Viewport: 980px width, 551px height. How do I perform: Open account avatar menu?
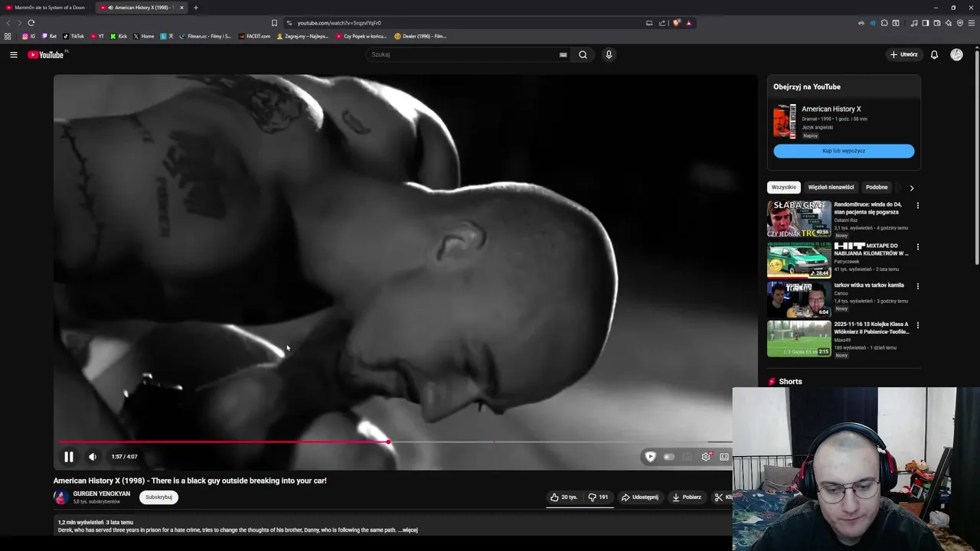point(956,54)
